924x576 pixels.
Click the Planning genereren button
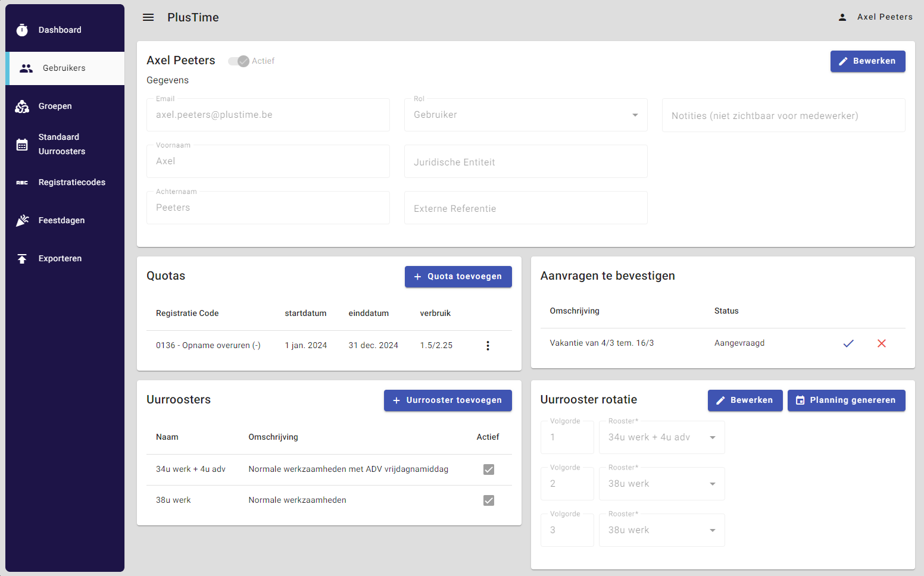[x=846, y=400]
